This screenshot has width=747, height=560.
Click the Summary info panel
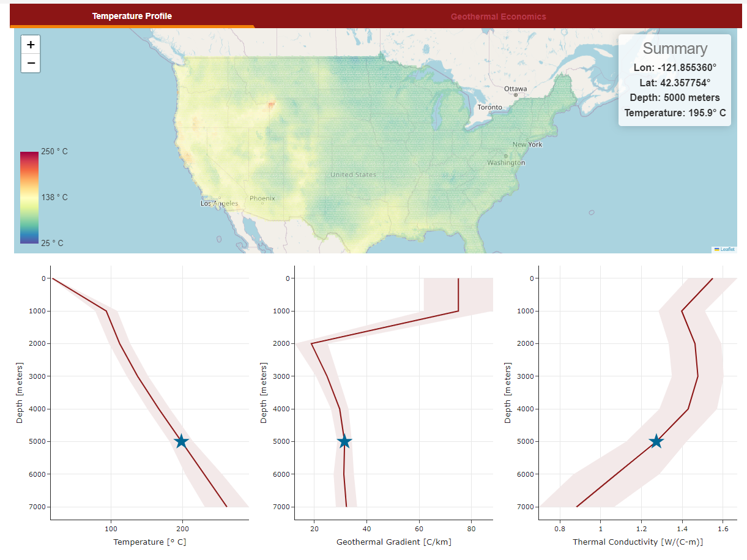(675, 80)
